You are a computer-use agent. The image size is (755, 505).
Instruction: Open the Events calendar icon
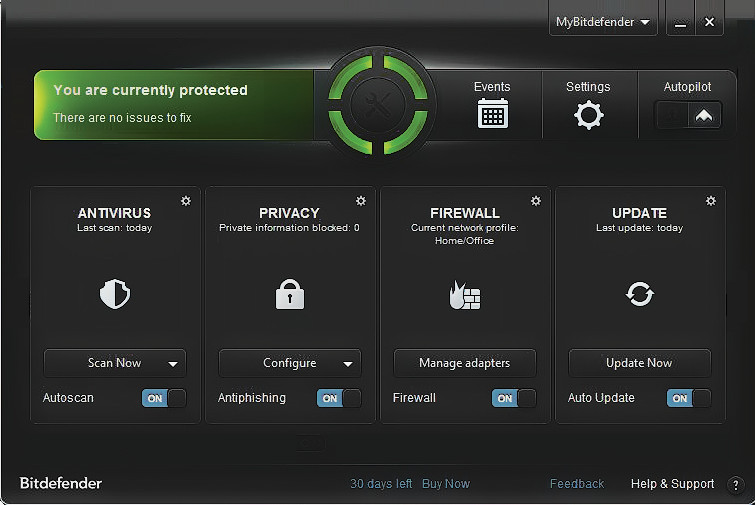492,114
